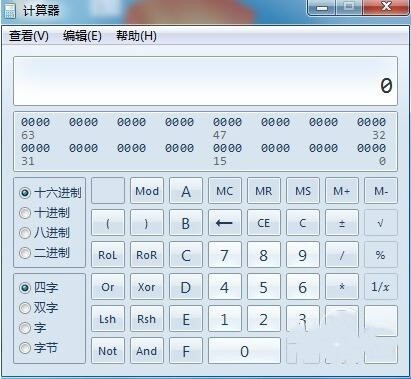Click the RoL rotate left key
The height and width of the screenshot is (379, 411).
[108, 255]
